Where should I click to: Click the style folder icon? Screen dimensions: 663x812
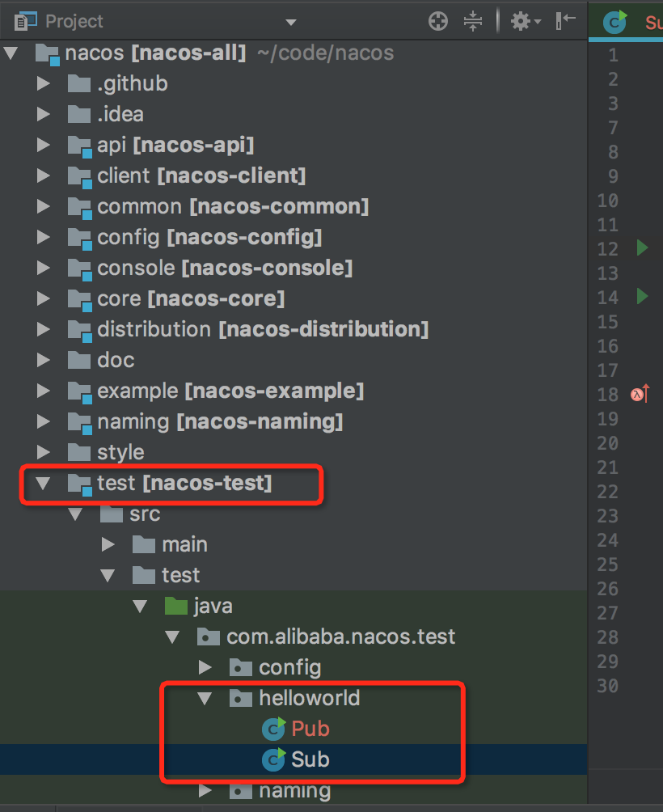[79, 452]
